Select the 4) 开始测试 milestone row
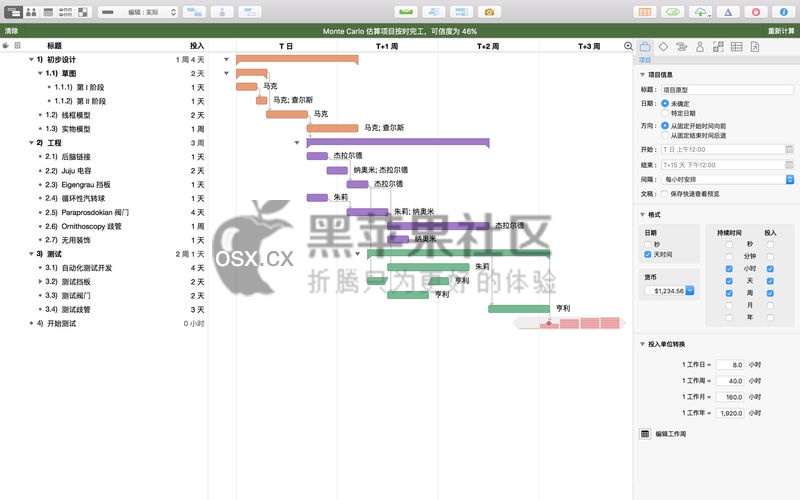This screenshot has width=800, height=500. click(x=104, y=323)
